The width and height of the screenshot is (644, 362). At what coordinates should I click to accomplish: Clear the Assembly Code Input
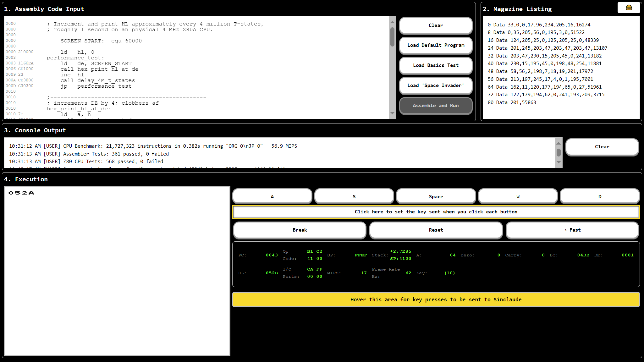click(436, 25)
